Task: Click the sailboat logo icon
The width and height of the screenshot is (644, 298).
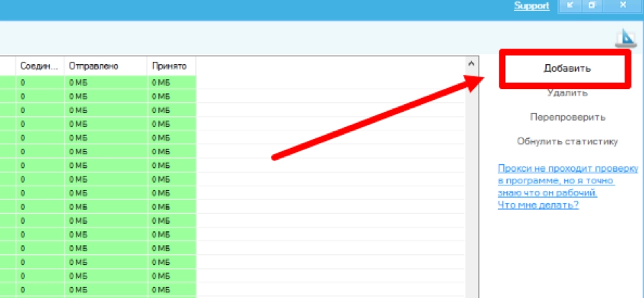Action: click(625, 38)
